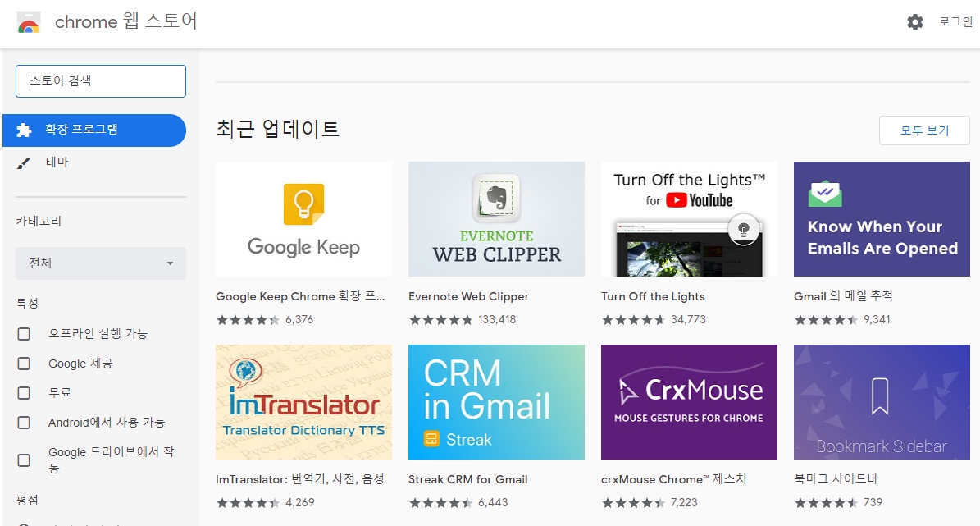Open settings via the gear icon
Viewport: 980px width, 526px height.
[915, 23]
